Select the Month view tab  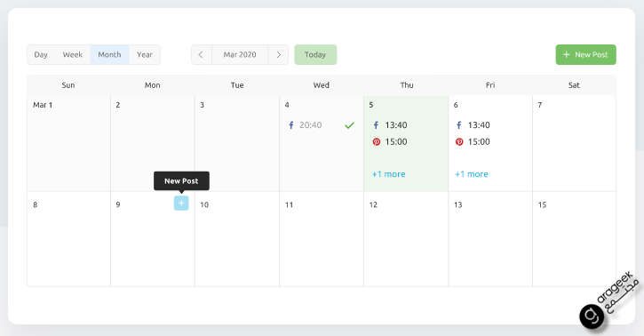click(109, 54)
